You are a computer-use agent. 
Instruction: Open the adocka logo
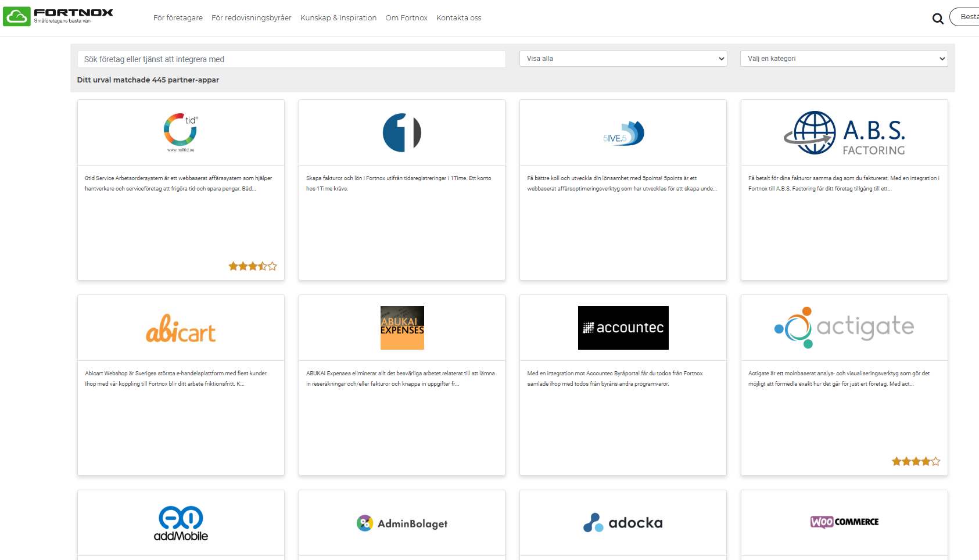click(623, 523)
